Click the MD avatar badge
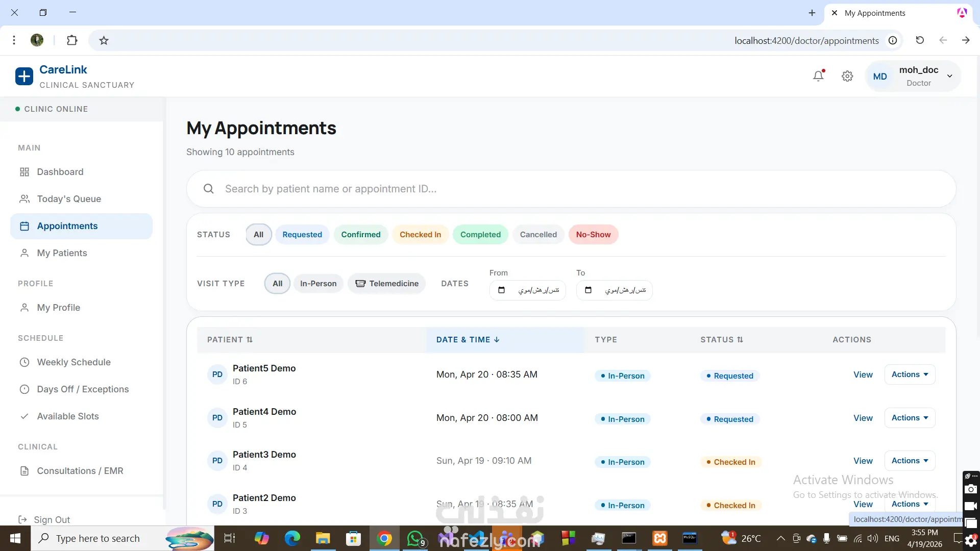The width and height of the screenshot is (980, 551). click(880, 77)
